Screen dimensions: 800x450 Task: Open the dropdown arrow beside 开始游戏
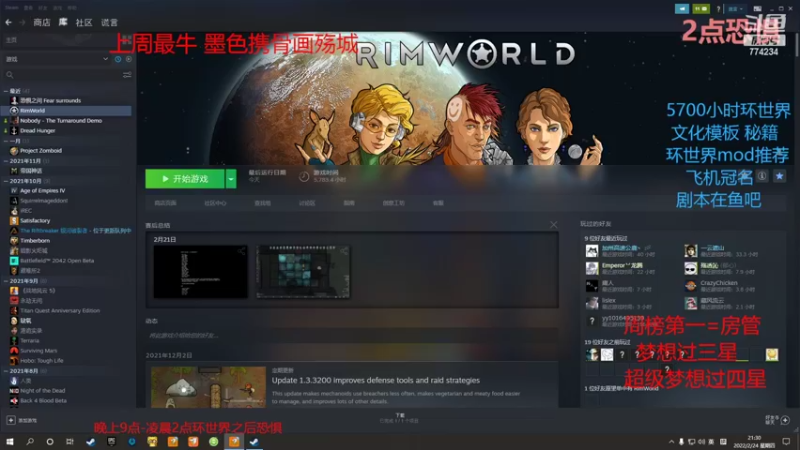[231, 179]
